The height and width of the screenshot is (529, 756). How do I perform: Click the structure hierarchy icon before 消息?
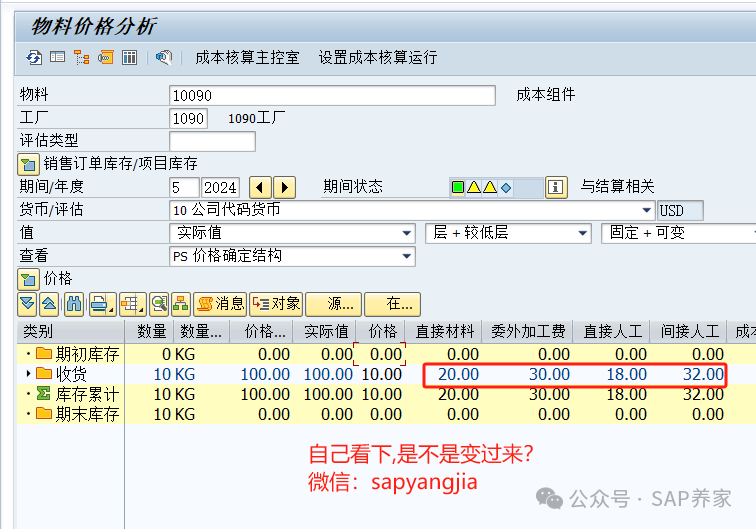[181, 304]
